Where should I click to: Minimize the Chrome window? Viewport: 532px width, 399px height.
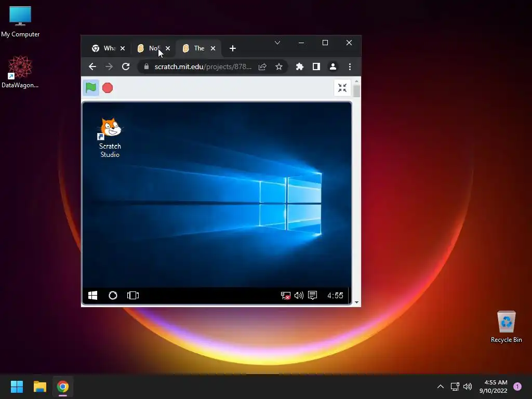pyautogui.click(x=301, y=43)
